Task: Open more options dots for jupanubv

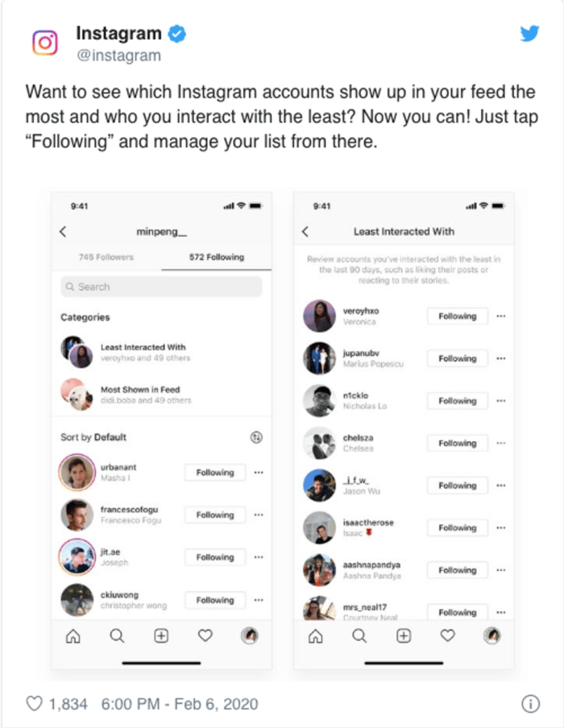Action: coord(501,358)
